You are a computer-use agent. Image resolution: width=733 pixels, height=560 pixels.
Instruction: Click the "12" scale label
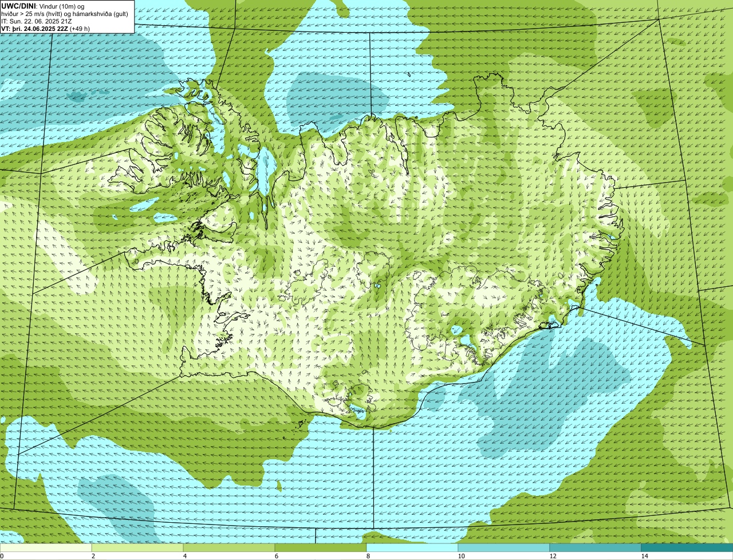click(553, 556)
